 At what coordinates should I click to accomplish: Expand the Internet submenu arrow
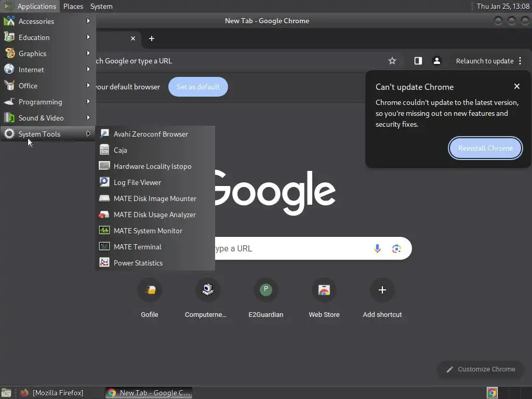(88, 69)
